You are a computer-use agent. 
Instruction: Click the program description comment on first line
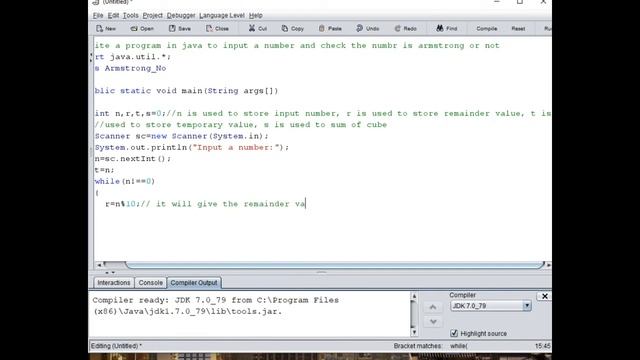point(297,46)
